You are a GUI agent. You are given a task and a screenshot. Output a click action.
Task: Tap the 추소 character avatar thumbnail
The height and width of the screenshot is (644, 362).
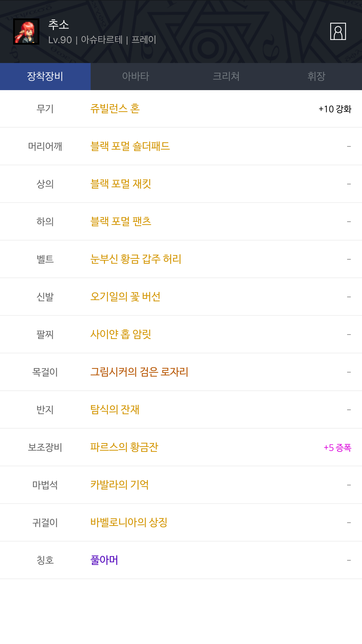tap(26, 32)
